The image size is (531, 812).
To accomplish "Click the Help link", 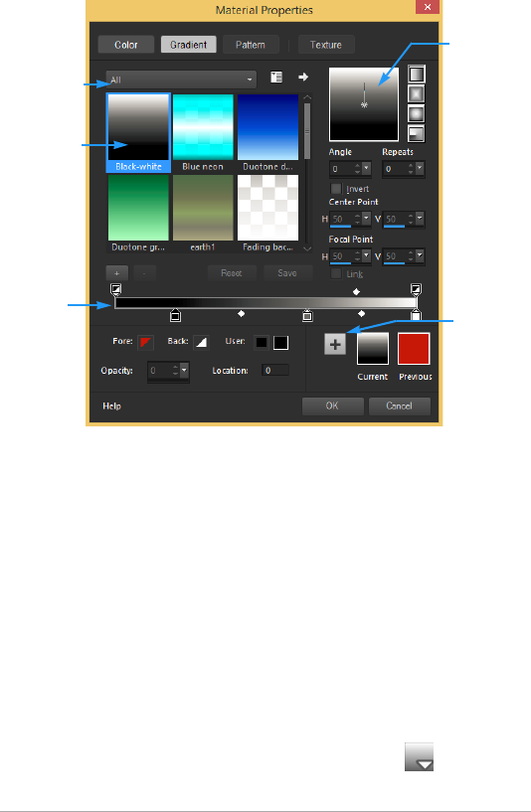I will coord(111,406).
